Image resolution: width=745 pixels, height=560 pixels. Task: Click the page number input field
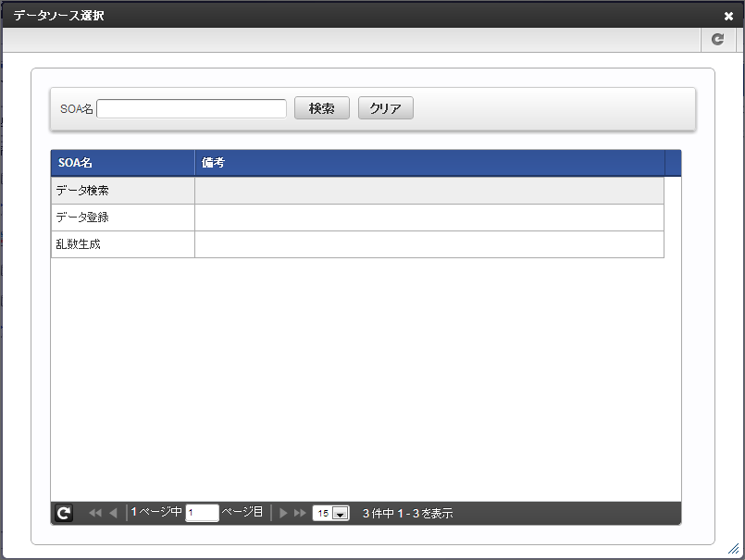202,513
